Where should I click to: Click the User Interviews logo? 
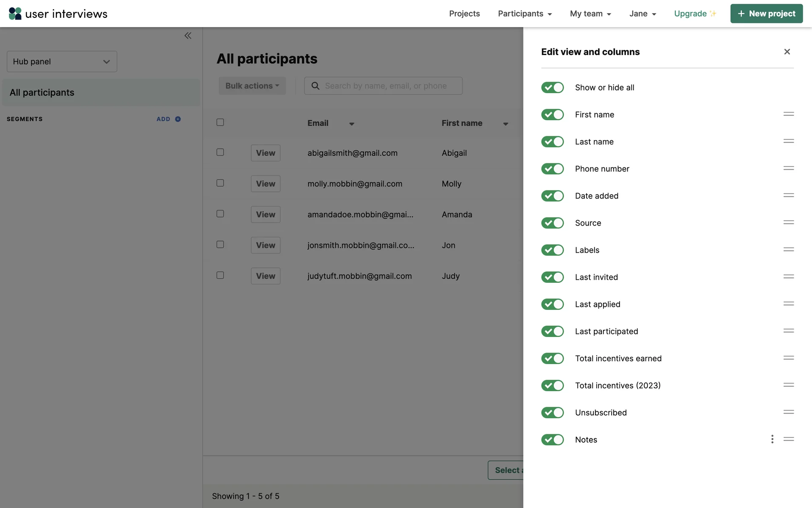pos(58,14)
